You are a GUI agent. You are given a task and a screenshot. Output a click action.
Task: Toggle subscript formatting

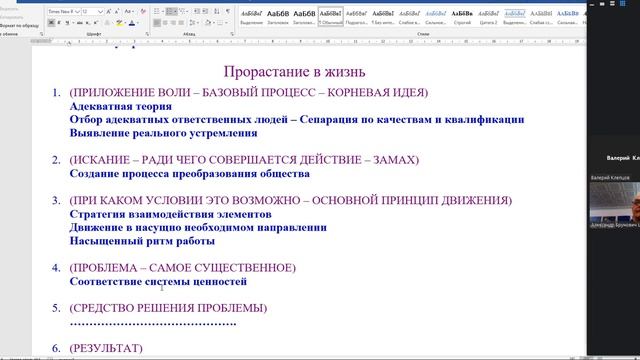click(x=87, y=23)
